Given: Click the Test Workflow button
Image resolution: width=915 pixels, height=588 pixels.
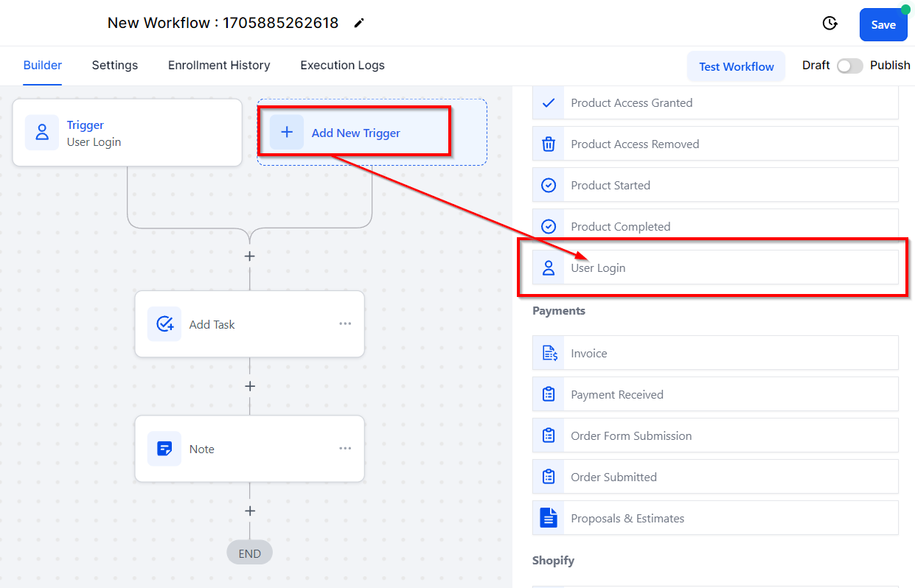Looking at the screenshot, I should pyautogui.click(x=737, y=66).
